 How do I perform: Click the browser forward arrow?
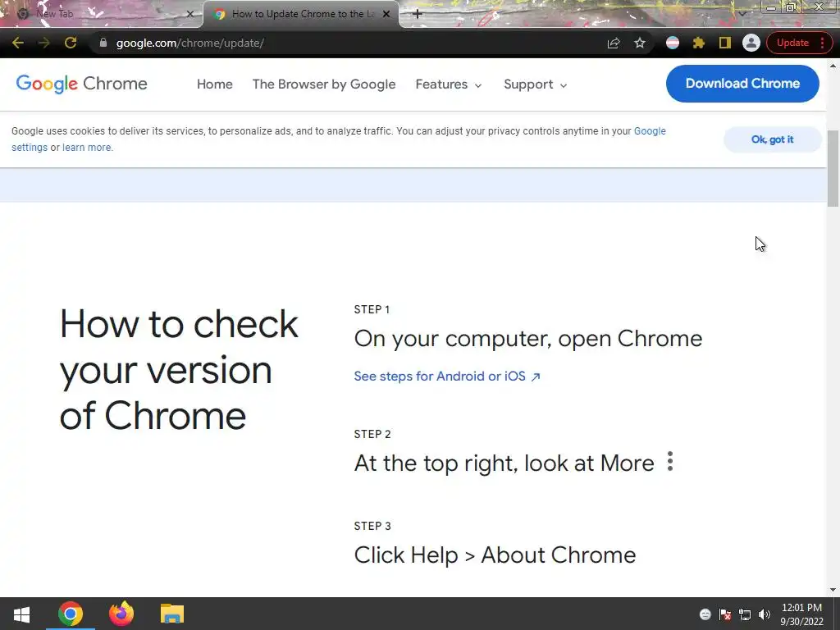pyautogui.click(x=44, y=43)
